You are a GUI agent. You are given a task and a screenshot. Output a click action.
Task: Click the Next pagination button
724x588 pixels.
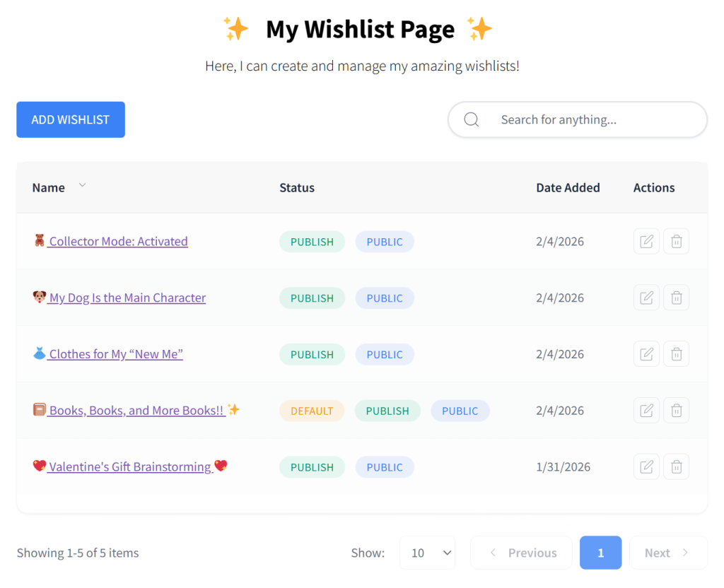point(667,553)
